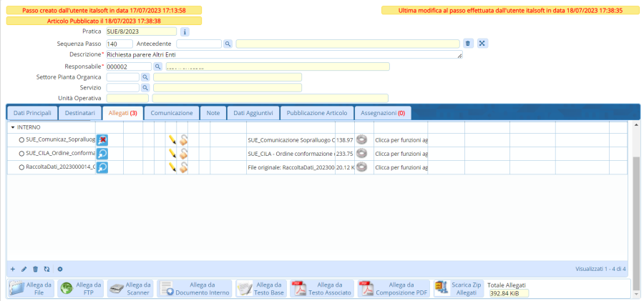
Task: Select the RaccoltaDati_2023000014 radio button
Action: pyautogui.click(x=21, y=167)
